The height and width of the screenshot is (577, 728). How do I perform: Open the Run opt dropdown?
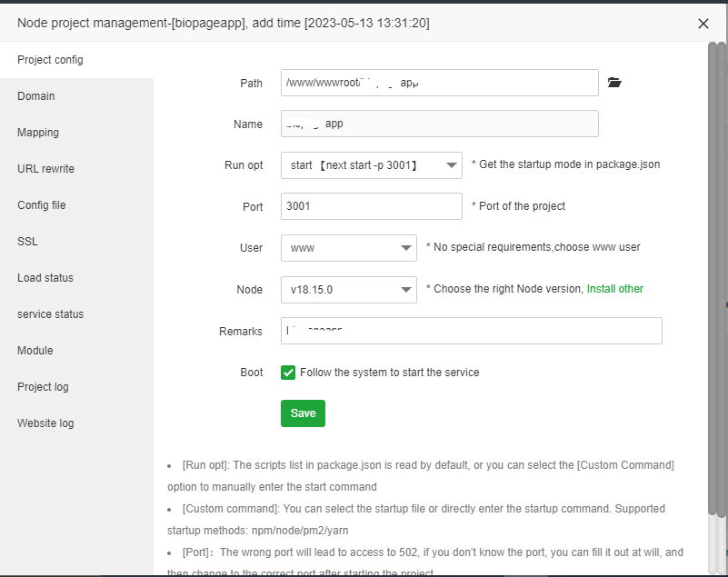tap(371, 165)
